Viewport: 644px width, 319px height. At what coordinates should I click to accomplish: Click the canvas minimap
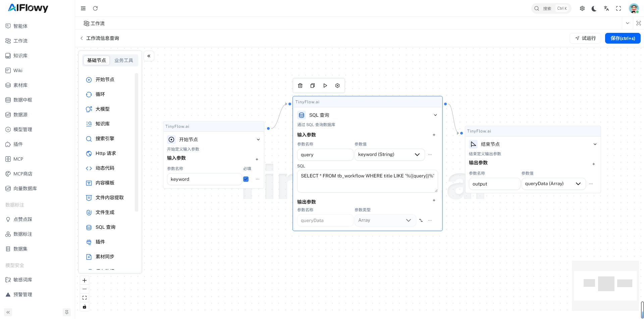tap(605, 285)
